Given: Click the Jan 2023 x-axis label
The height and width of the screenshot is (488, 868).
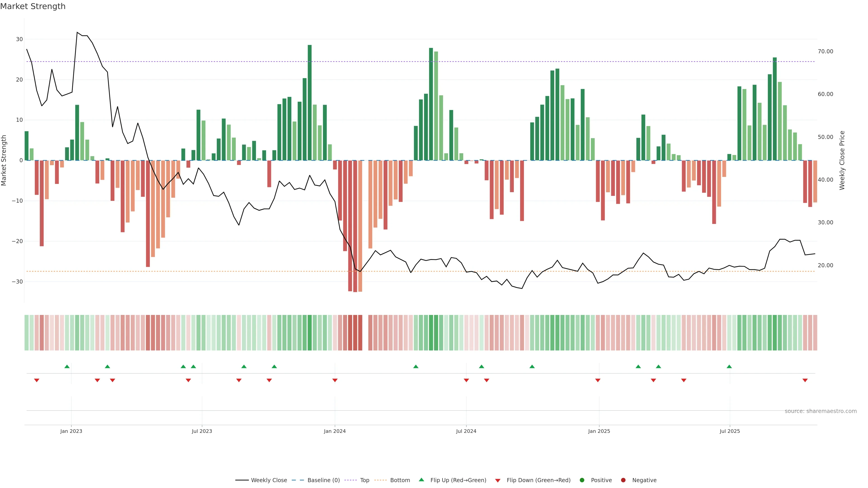Looking at the screenshot, I should 71,431.
